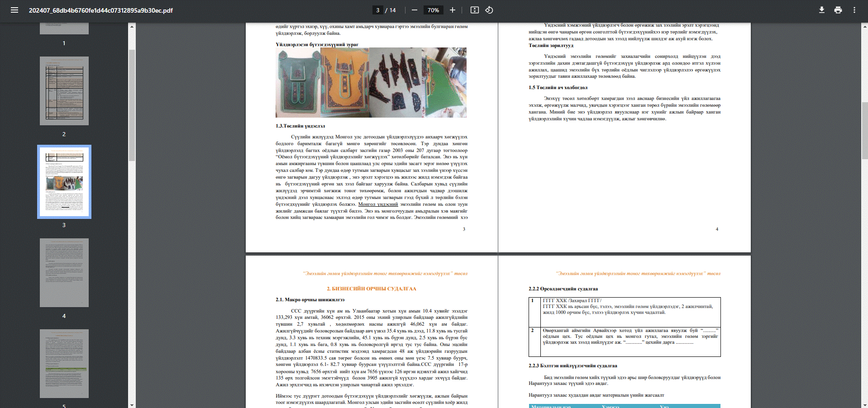This screenshot has height=408, width=868.
Task: Download the PDF file
Action: pyautogui.click(x=821, y=10)
